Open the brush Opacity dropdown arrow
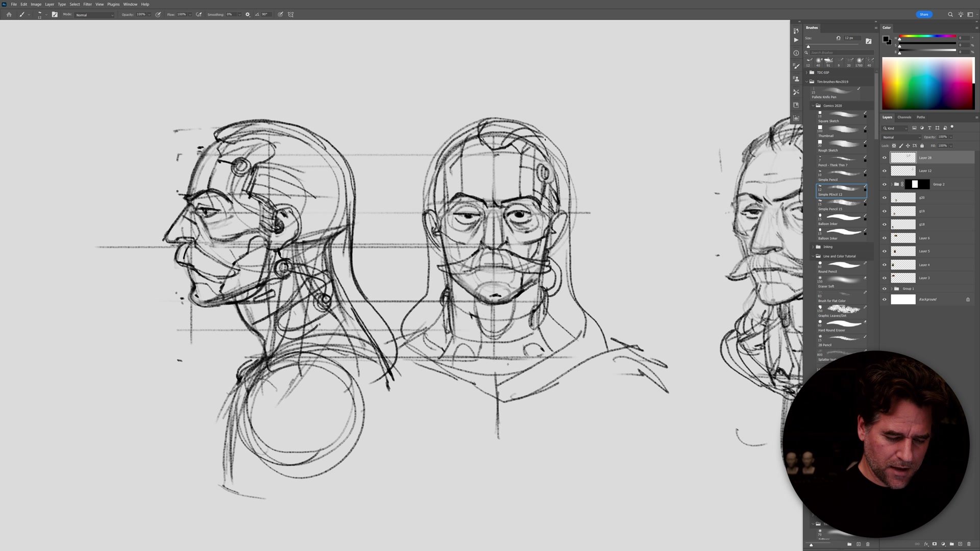The height and width of the screenshot is (551, 980). pyautogui.click(x=149, y=15)
